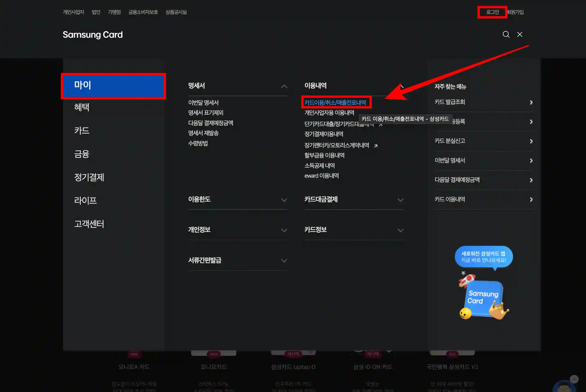586x392 pixels.
Task: Select the 마이 menu category
Action: pos(113,86)
